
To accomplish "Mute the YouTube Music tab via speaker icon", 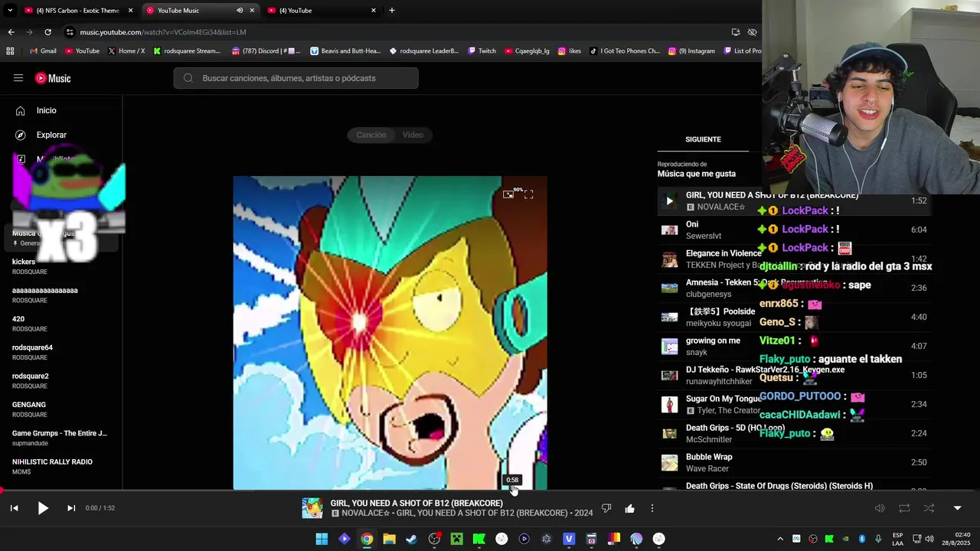I will click(240, 11).
